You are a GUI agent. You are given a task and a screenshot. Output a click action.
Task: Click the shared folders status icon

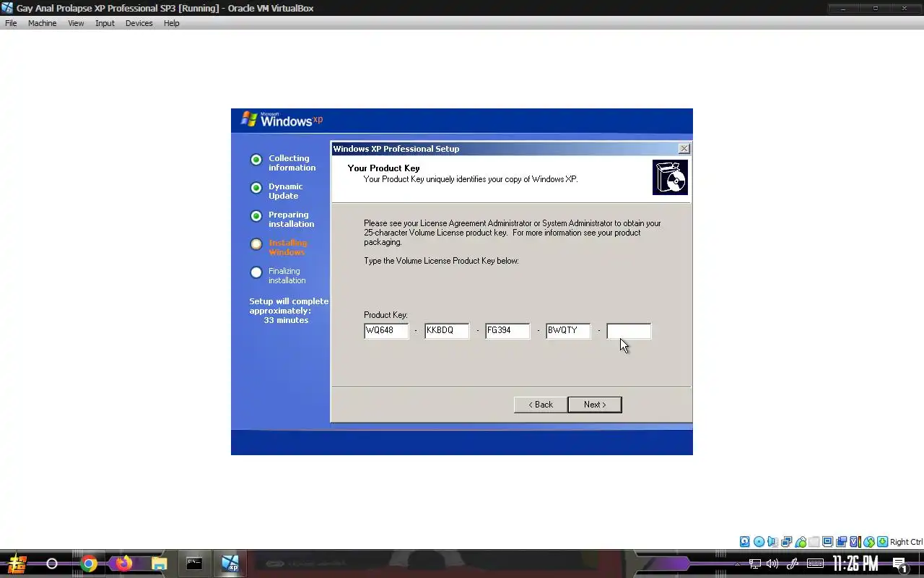click(814, 542)
